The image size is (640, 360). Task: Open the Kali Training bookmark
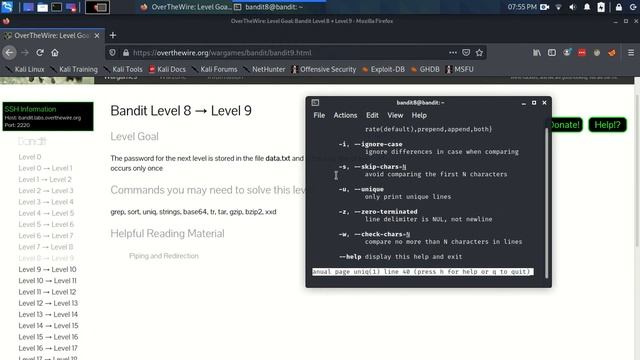click(x=74, y=69)
